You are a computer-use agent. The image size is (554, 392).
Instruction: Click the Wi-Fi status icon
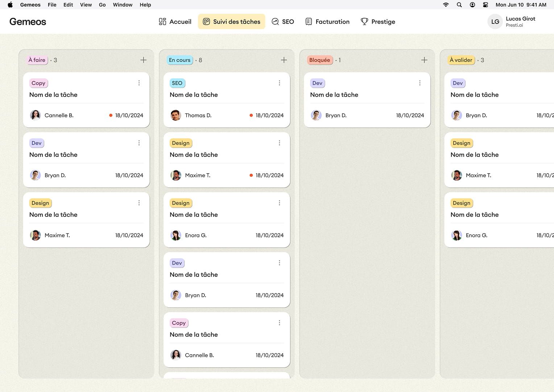point(446,5)
